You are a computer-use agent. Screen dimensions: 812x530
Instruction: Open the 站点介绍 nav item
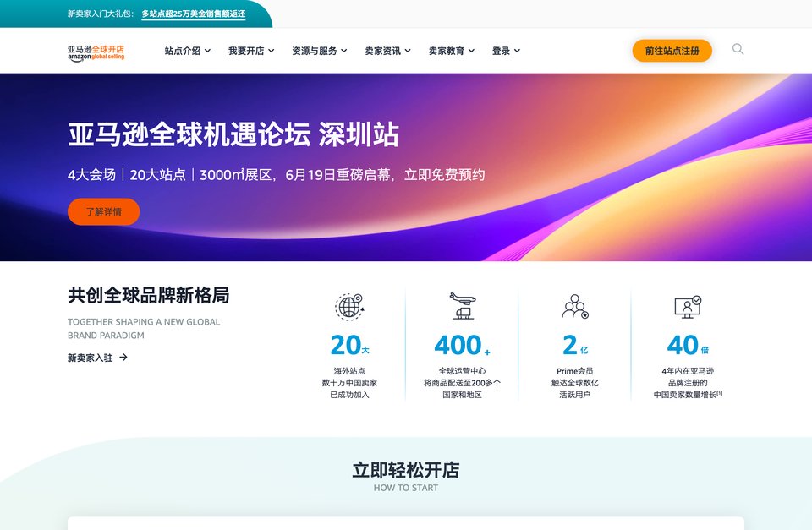tap(183, 51)
